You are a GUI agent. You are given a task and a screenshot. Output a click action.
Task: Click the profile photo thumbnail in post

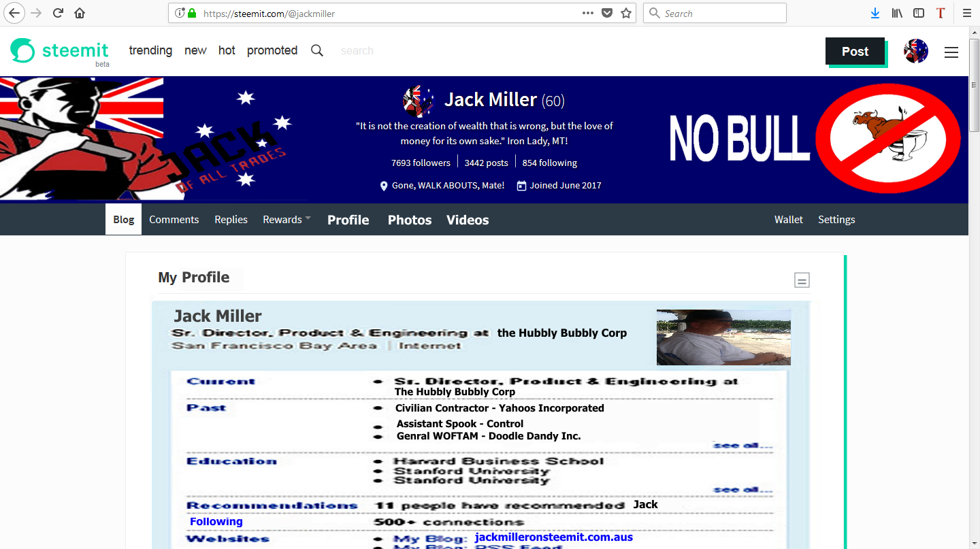[723, 337]
